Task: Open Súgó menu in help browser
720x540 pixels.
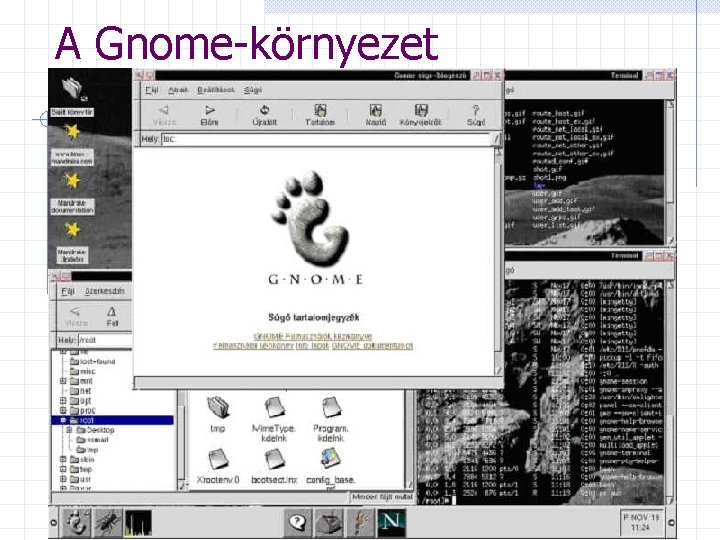Action: point(253,90)
